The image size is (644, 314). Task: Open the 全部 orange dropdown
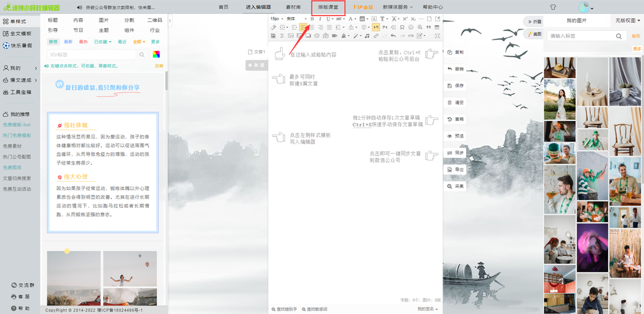click(139, 42)
